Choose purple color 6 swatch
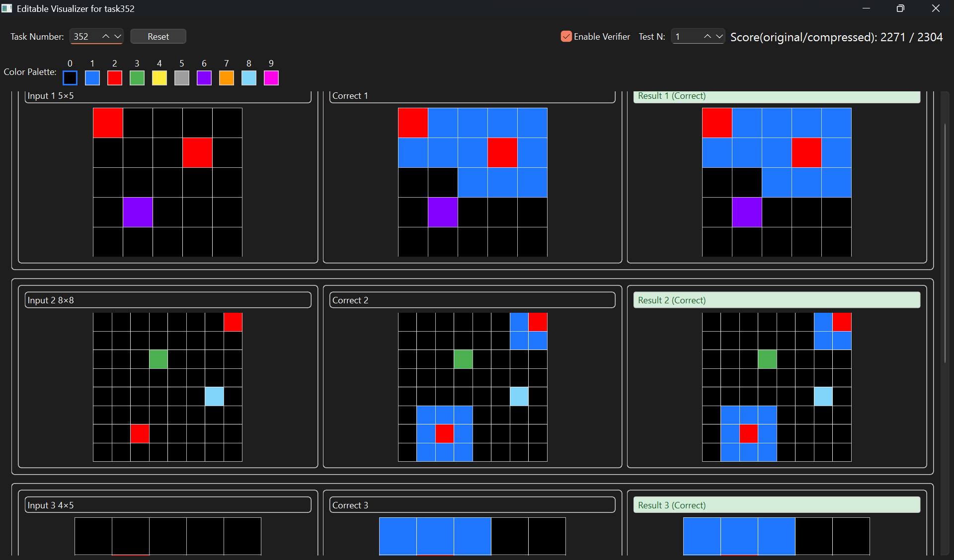Viewport: 954px width, 560px height. coord(204,78)
